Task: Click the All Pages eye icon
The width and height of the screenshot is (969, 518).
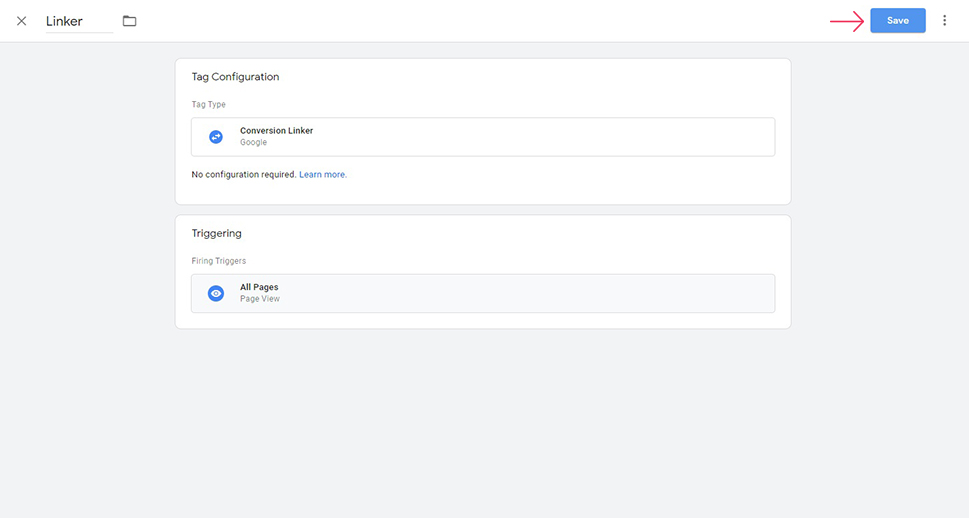Action: pos(216,293)
